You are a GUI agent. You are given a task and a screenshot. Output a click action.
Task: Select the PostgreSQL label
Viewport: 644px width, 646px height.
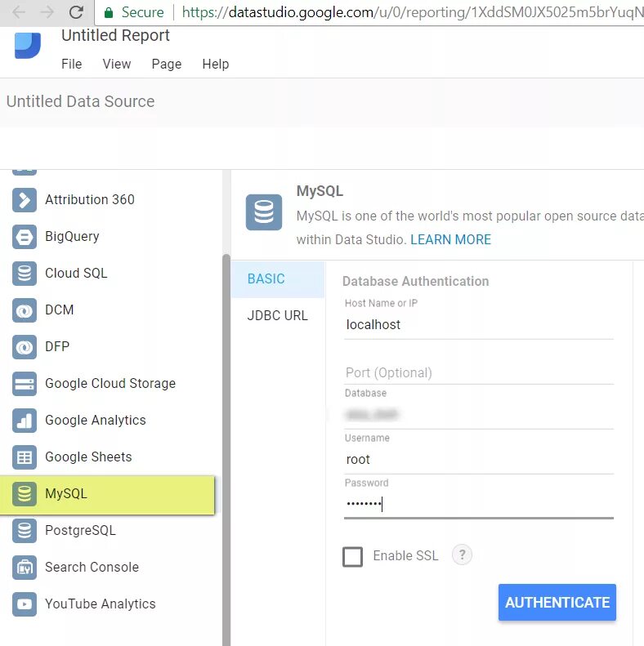click(80, 530)
